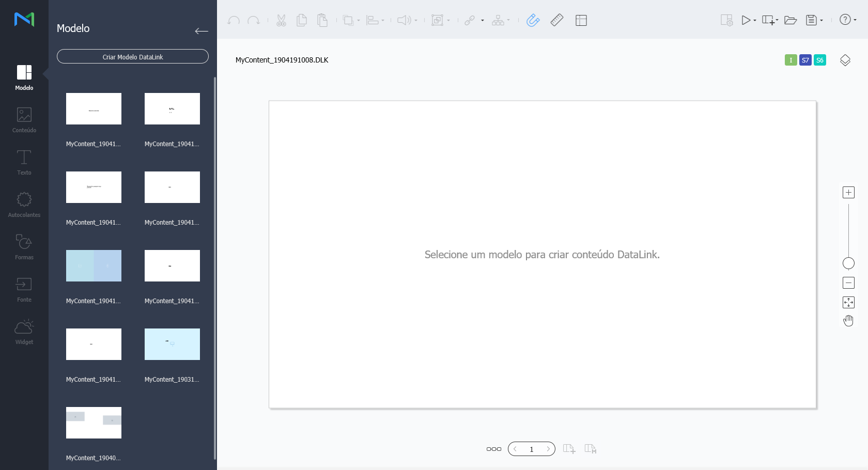Open the Autocolantes sidebar panel

pos(24,205)
